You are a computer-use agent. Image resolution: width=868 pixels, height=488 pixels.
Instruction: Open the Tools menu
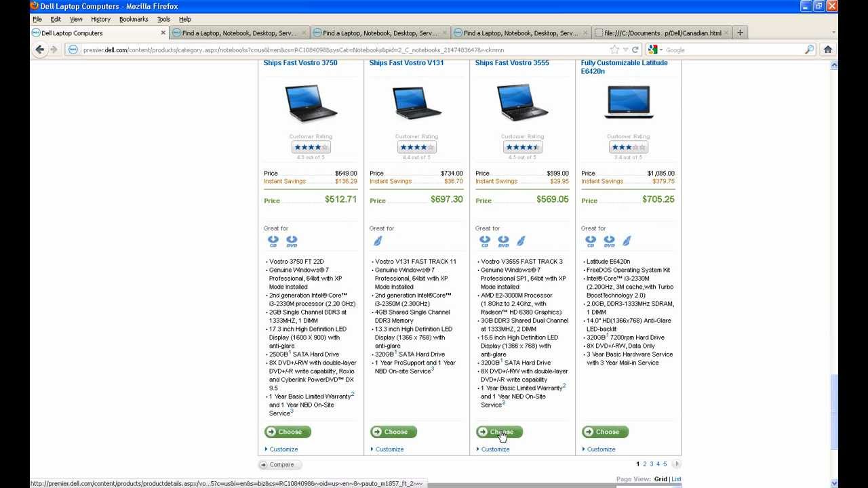(163, 19)
